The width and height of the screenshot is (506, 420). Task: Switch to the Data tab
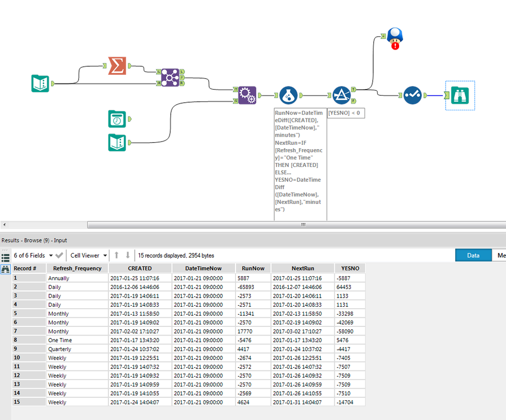tap(473, 255)
